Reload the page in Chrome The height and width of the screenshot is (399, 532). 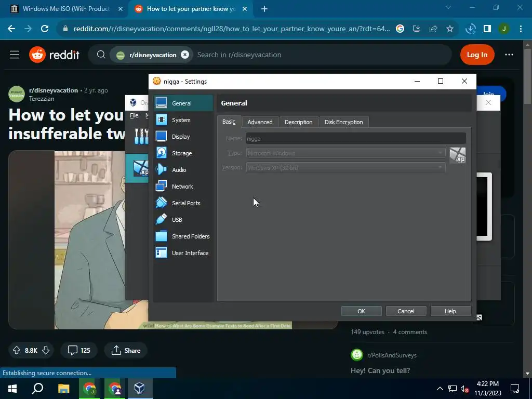coord(45,29)
